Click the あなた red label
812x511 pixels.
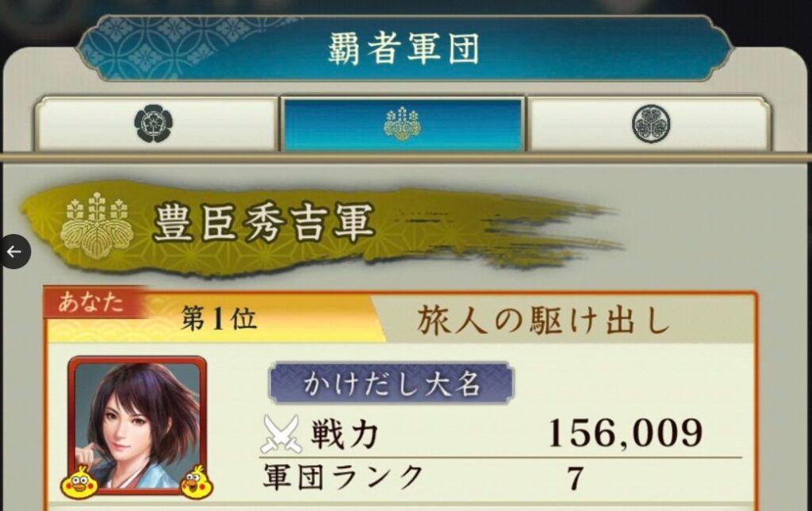(91, 302)
